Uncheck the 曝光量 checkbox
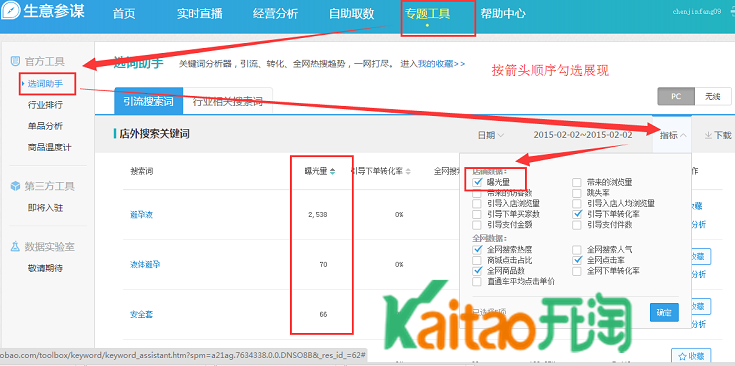 tap(477, 182)
